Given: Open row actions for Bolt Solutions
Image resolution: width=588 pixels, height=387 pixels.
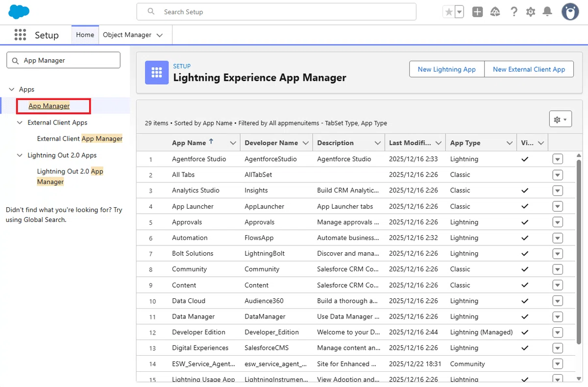Looking at the screenshot, I should point(558,253).
